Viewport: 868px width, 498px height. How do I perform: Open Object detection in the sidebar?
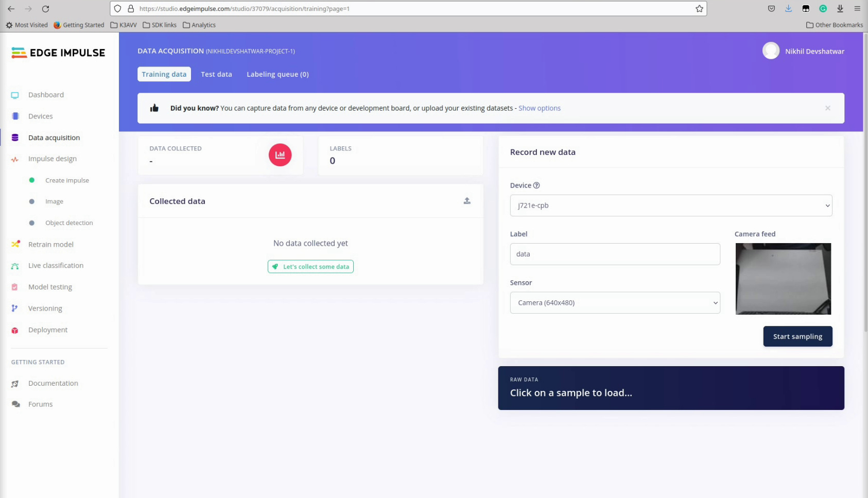(x=69, y=223)
